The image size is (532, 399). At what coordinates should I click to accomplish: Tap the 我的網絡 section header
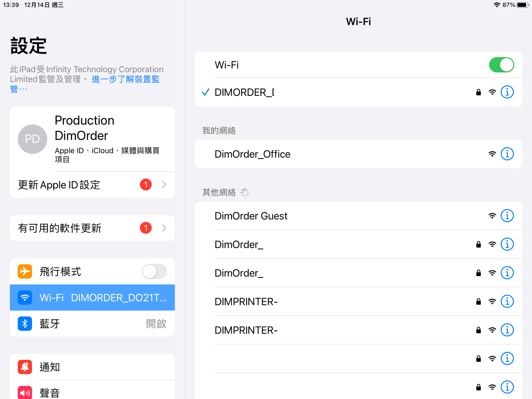pos(219,130)
